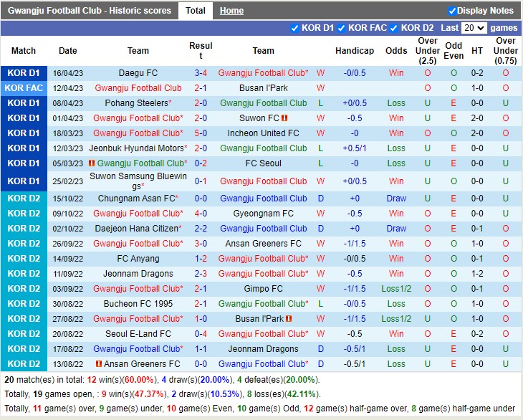Click the 0-4 score at Seoul E-Land
The width and height of the screenshot is (523, 420).
201,333
